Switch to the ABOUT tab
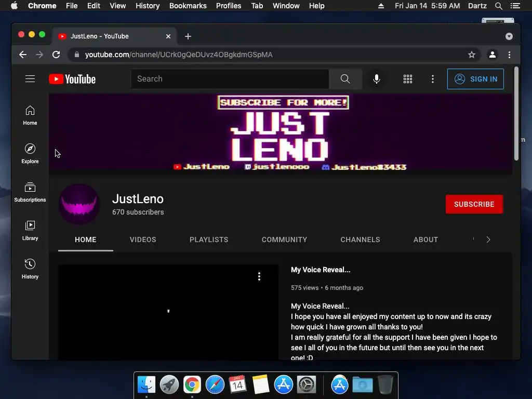Viewport: 532px width, 399px height. point(425,240)
